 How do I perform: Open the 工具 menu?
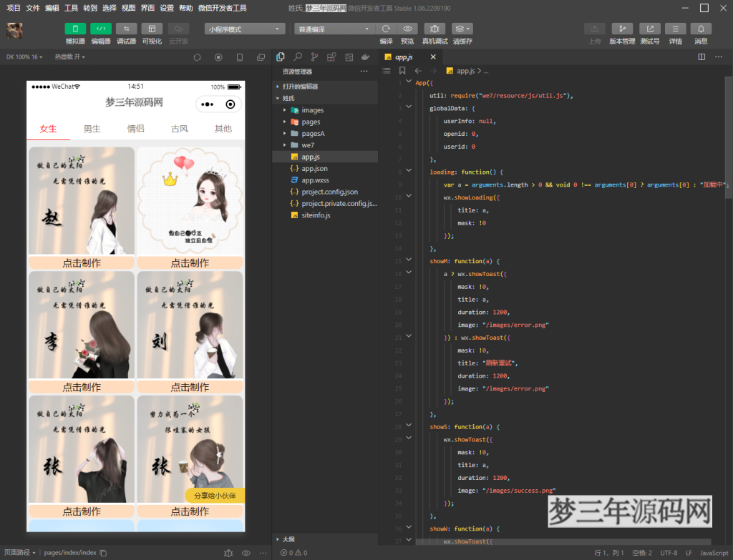pos(72,8)
